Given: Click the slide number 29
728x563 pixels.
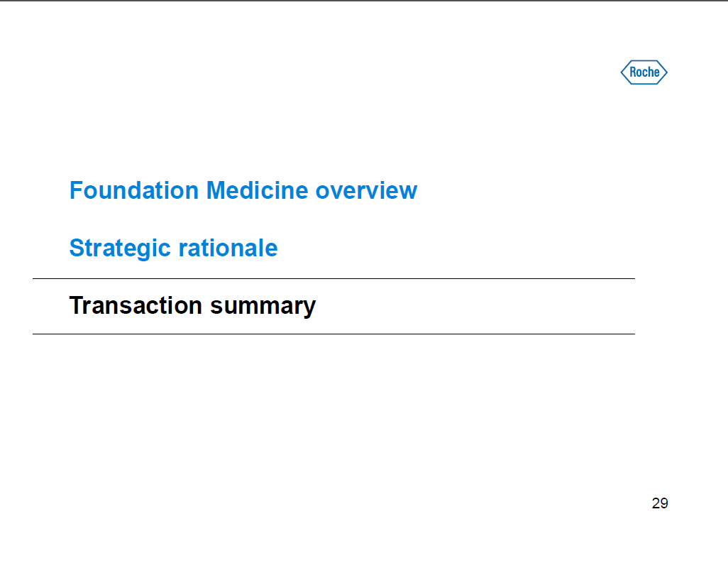Looking at the screenshot, I should 659,503.
